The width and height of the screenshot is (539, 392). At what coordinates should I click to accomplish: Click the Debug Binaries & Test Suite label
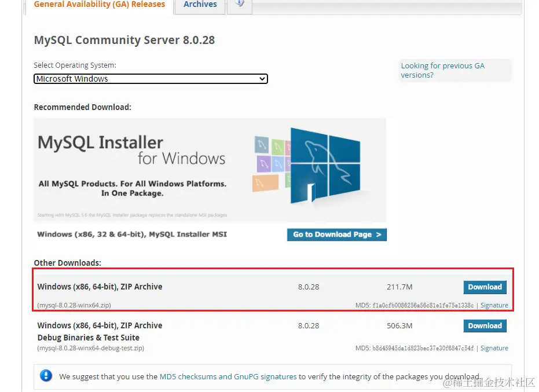pos(89,338)
